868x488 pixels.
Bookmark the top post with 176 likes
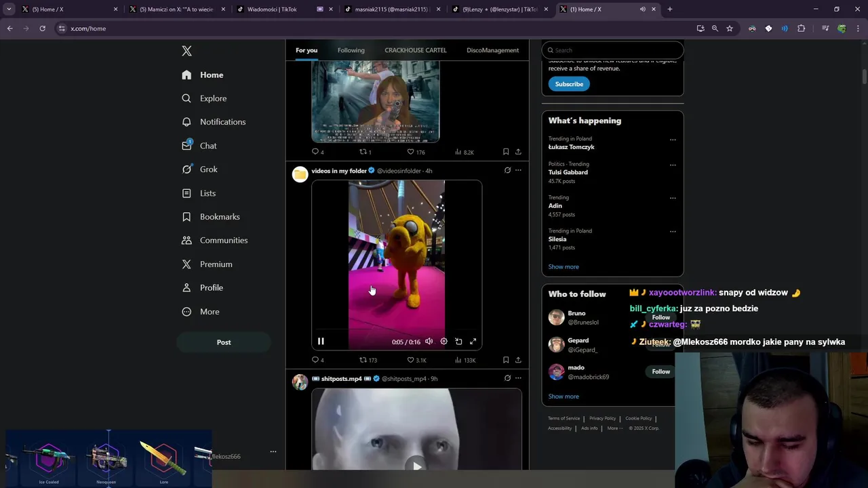pos(506,152)
